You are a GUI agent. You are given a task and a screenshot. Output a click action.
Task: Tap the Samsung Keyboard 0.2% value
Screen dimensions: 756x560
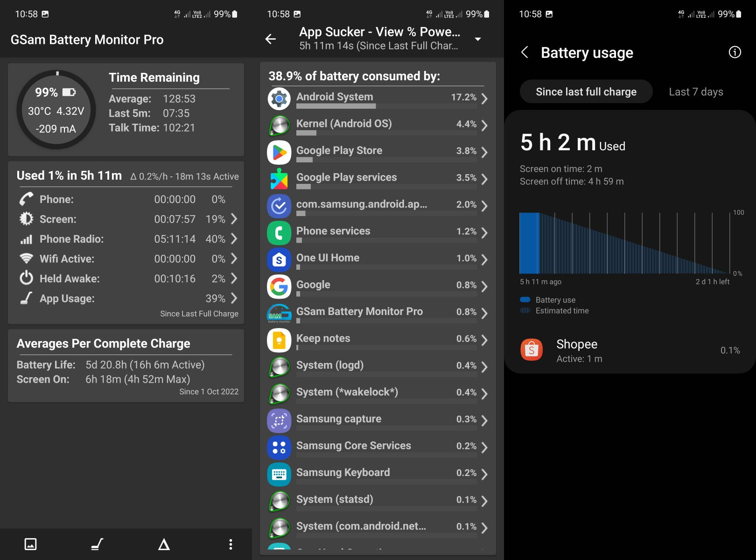(466, 473)
